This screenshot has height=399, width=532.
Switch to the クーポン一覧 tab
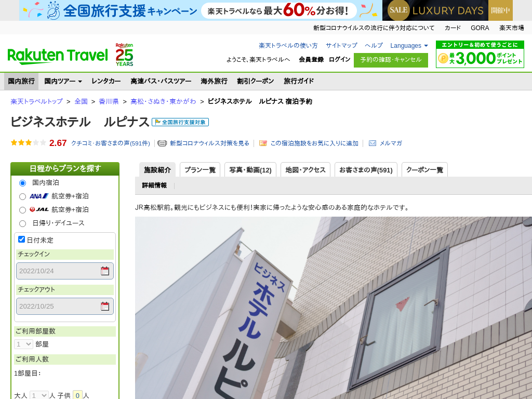(424, 170)
